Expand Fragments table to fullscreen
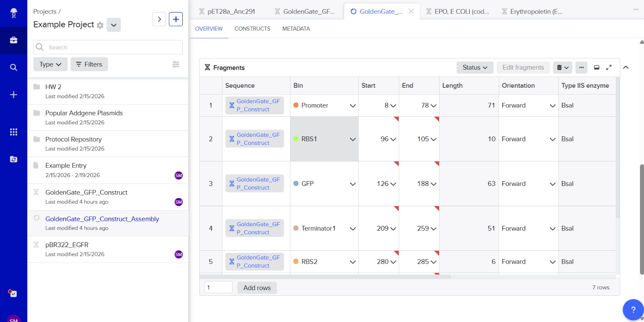 [x=609, y=68]
